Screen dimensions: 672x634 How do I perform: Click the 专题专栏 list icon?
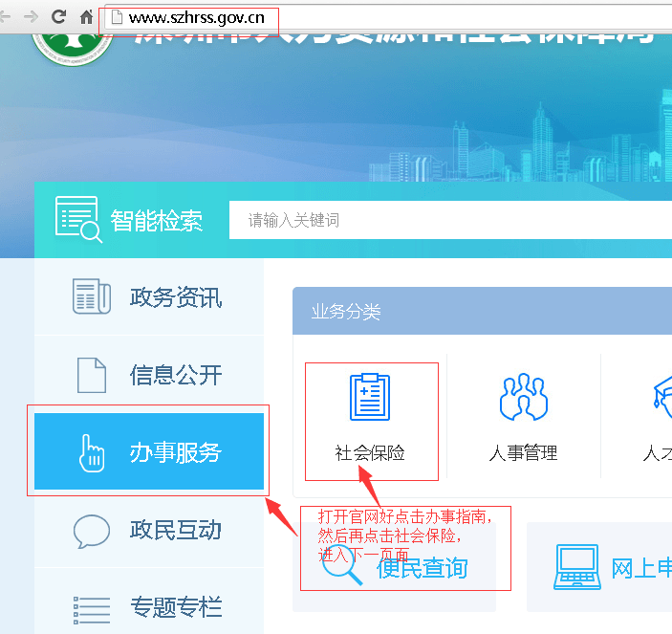coord(92,610)
